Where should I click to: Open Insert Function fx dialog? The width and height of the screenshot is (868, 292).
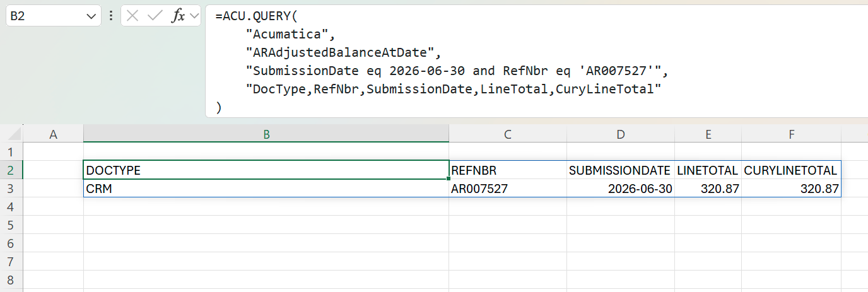point(178,16)
